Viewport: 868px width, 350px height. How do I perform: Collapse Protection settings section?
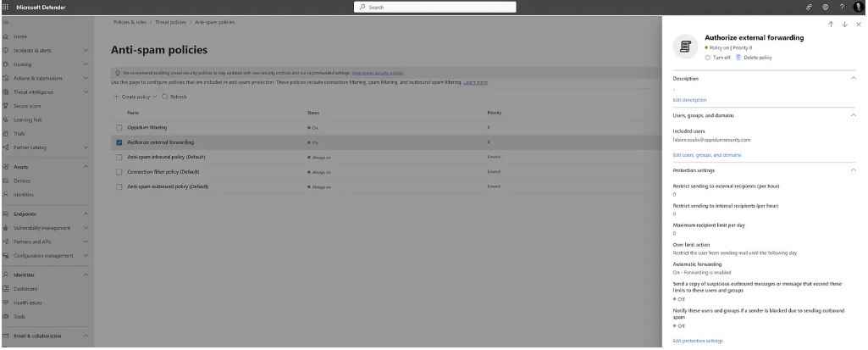853,170
